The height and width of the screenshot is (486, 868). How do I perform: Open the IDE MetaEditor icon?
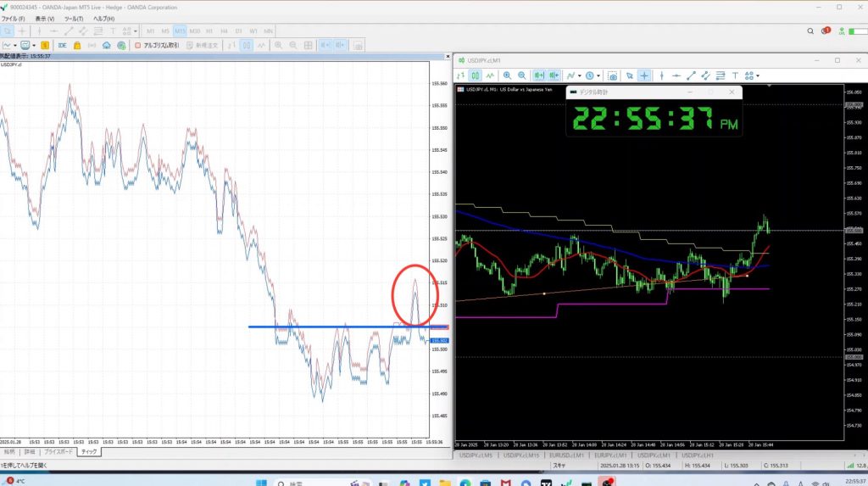coord(62,45)
